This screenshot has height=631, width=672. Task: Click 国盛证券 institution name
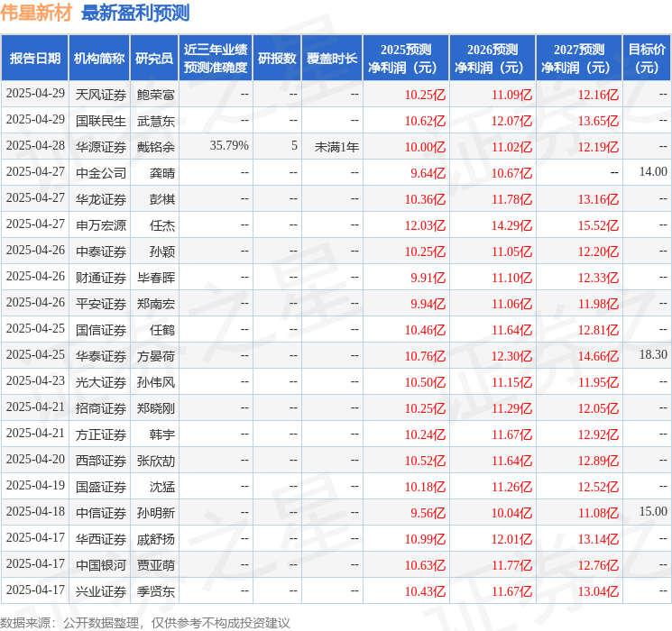[101, 487]
